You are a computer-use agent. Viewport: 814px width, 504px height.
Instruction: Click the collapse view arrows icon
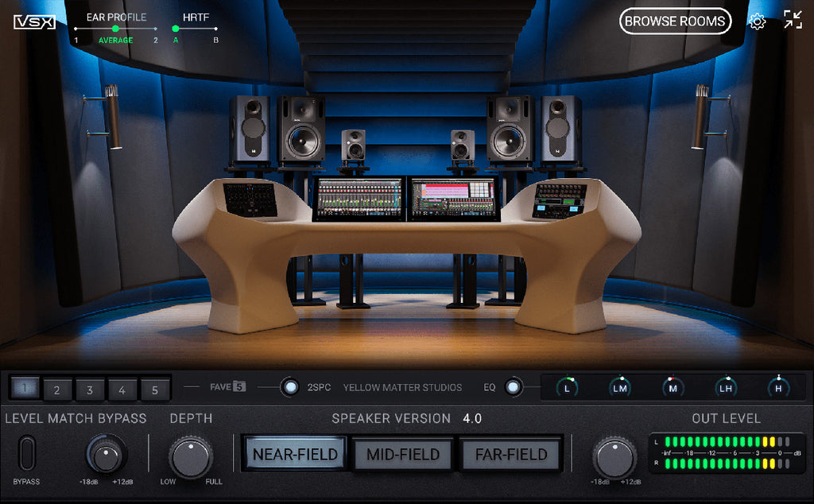(793, 20)
